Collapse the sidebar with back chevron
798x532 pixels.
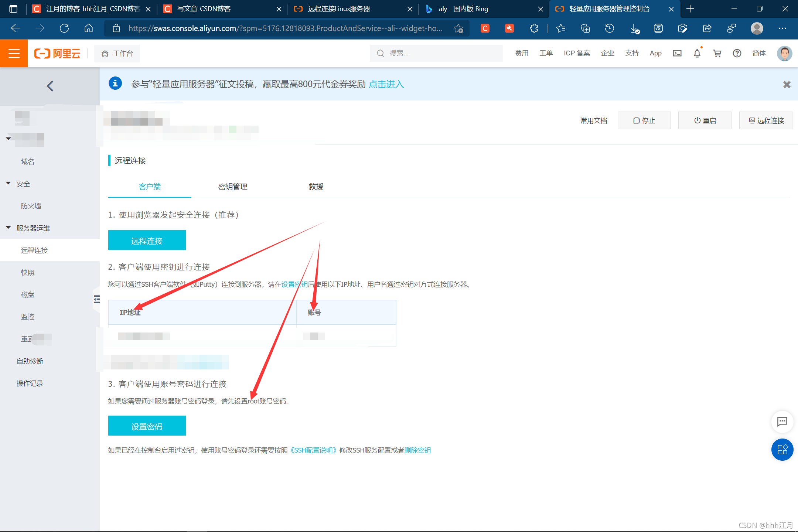[50, 86]
